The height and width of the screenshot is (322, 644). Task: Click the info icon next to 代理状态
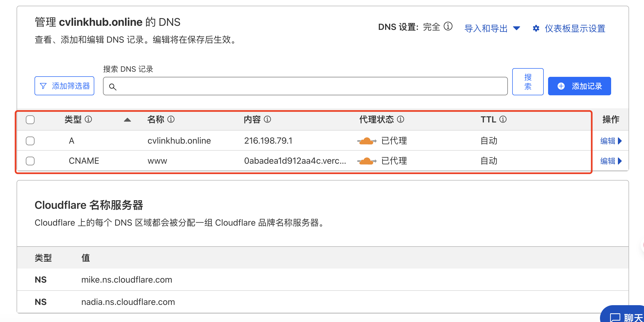pyautogui.click(x=401, y=119)
